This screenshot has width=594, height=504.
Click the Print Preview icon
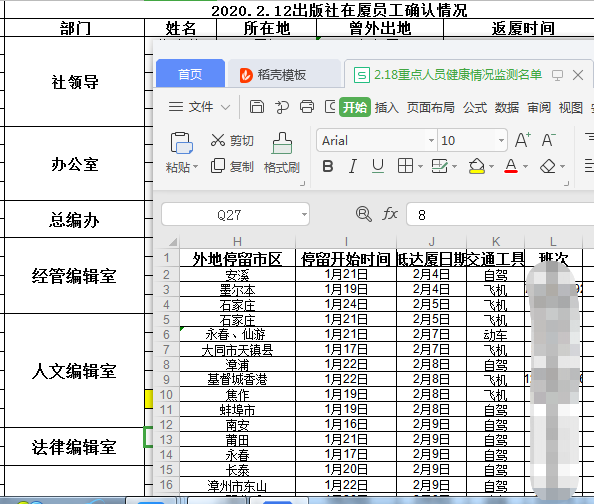[x=330, y=107]
